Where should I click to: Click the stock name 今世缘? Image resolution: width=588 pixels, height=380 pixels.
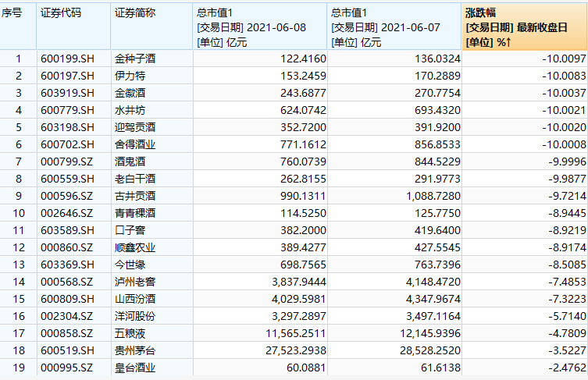[x=130, y=265]
